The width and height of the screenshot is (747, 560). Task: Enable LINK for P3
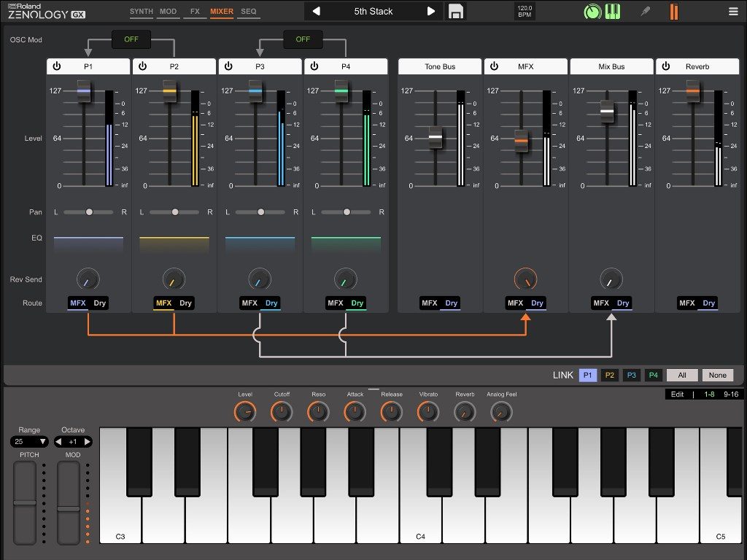(632, 376)
